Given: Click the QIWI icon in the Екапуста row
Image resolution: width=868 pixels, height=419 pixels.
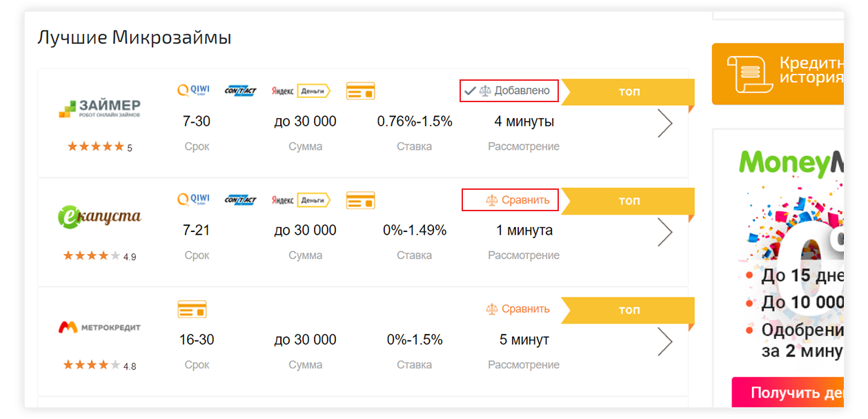Looking at the screenshot, I should coord(193,199).
